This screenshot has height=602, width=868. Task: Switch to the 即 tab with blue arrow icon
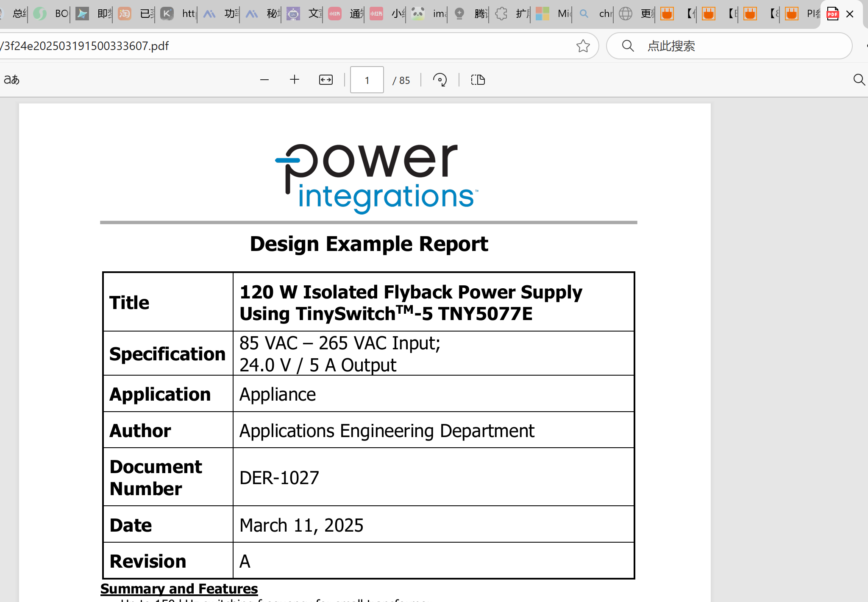tap(93, 14)
